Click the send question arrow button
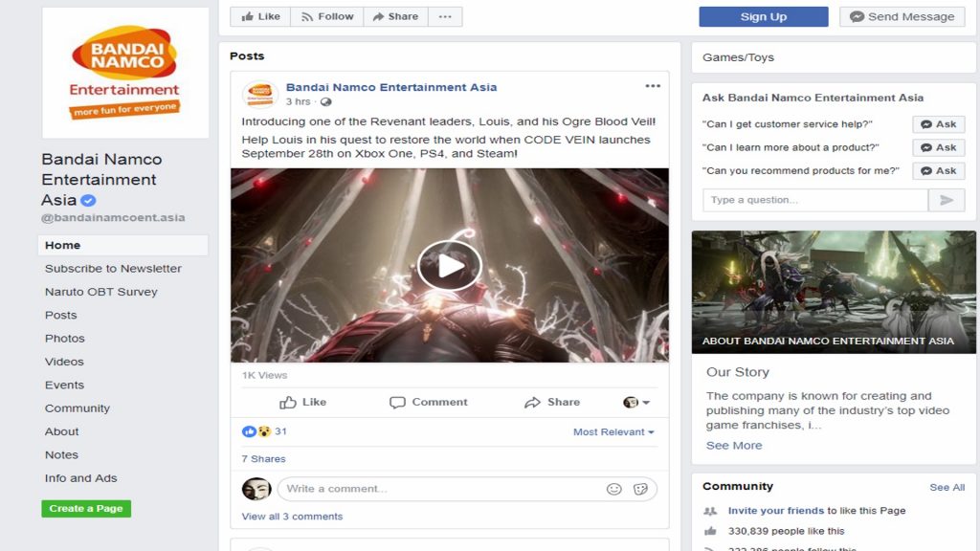 click(947, 200)
